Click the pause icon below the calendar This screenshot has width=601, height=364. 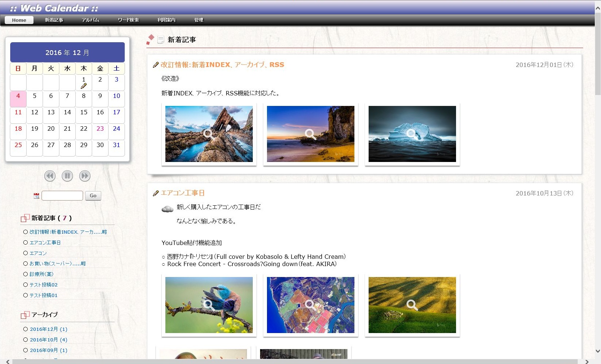pos(67,176)
